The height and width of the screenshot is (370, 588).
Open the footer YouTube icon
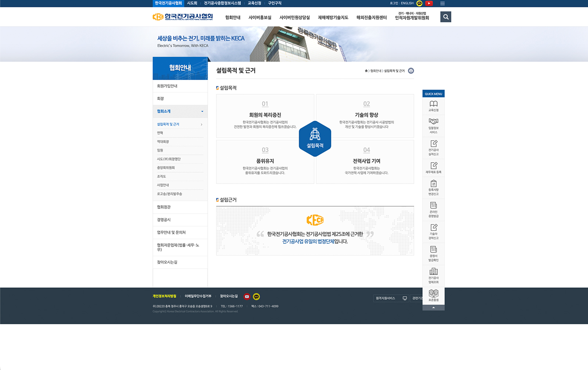click(247, 297)
